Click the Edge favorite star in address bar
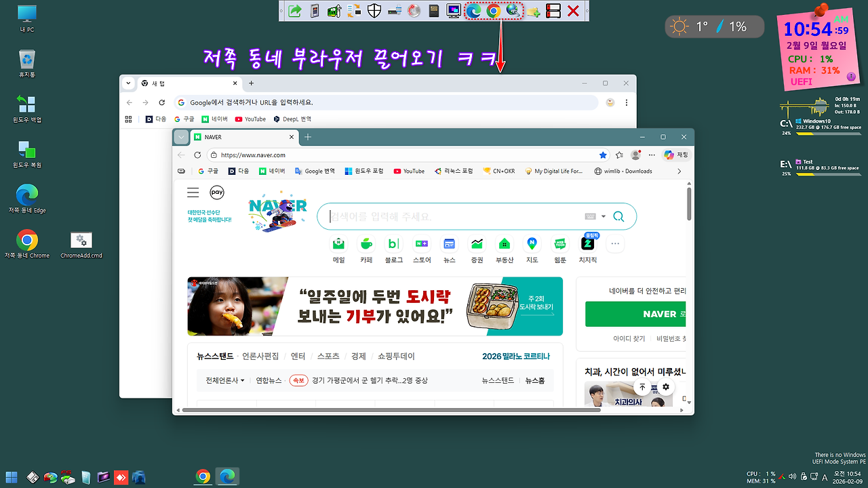The image size is (868, 488). coord(603,155)
